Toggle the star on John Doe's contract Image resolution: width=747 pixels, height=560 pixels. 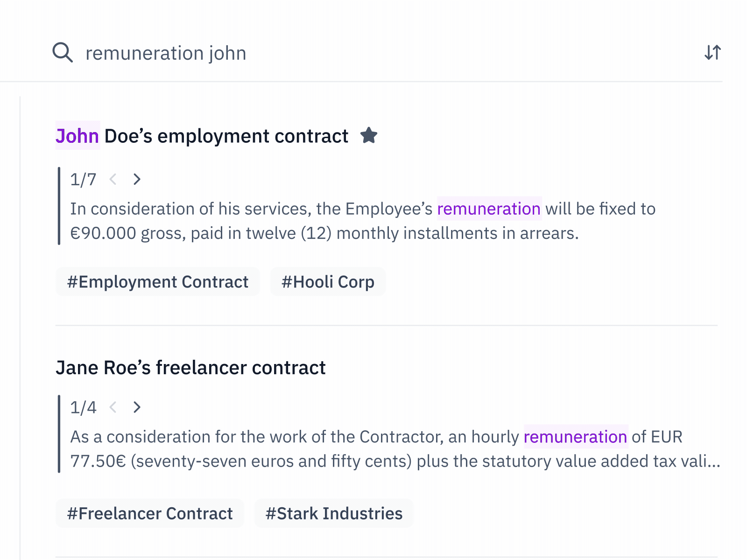(x=369, y=136)
